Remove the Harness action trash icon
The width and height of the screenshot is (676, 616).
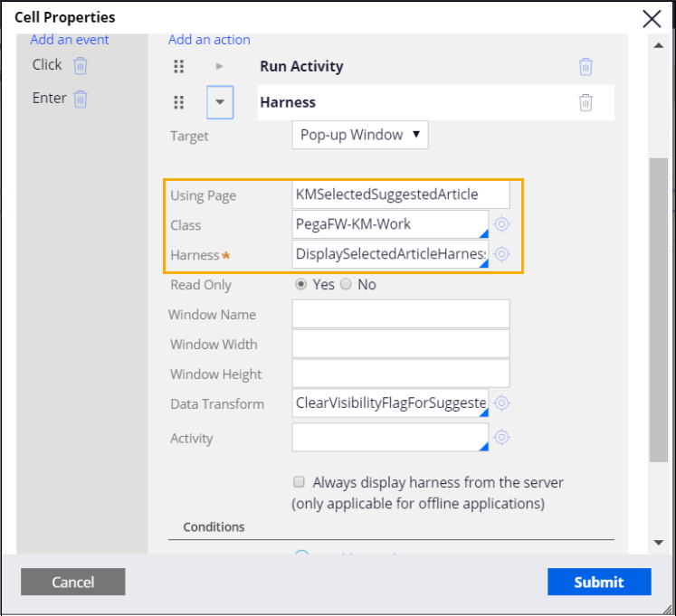586,102
